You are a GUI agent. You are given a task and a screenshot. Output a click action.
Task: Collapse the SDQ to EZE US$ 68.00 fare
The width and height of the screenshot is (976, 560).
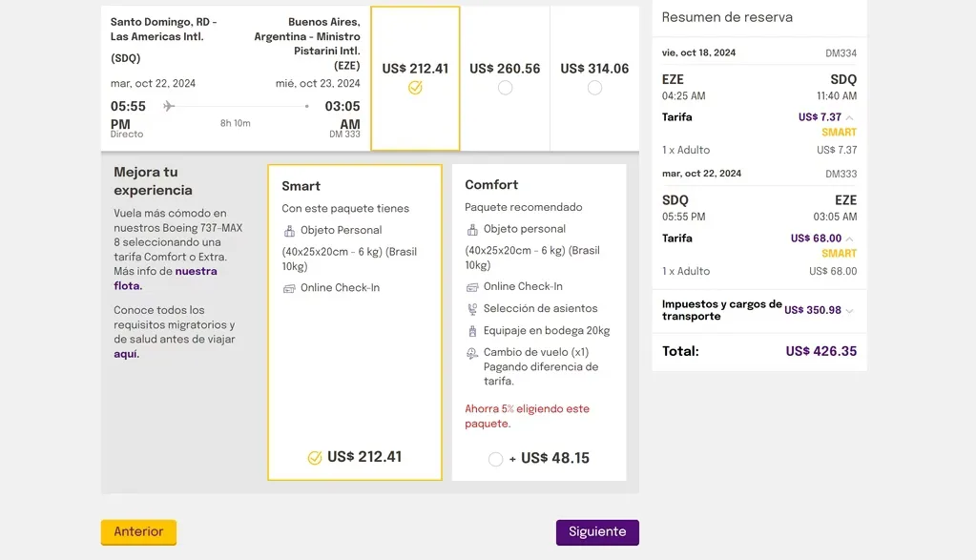click(x=849, y=239)
